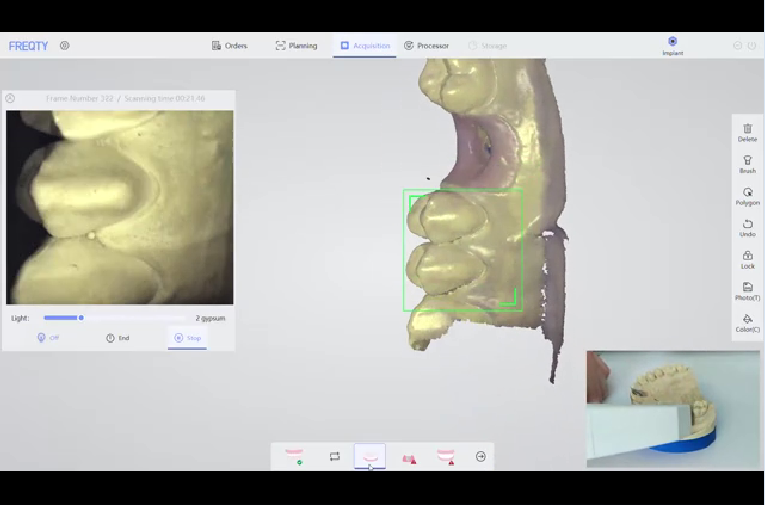Toggle the Lock tool
The image size is (765, 505).
747,259
